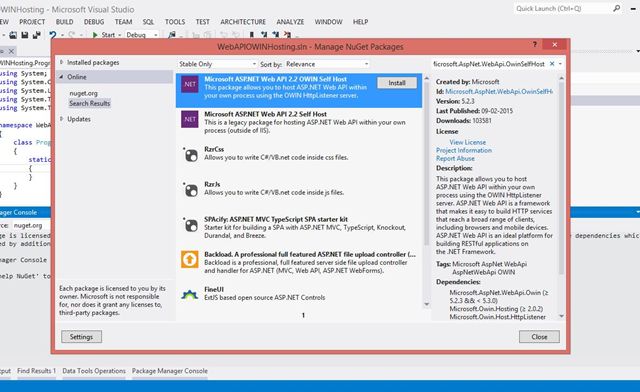Click the Backload orange upload icon
This screenshot has width=640, height=392.
pos(190,259)
